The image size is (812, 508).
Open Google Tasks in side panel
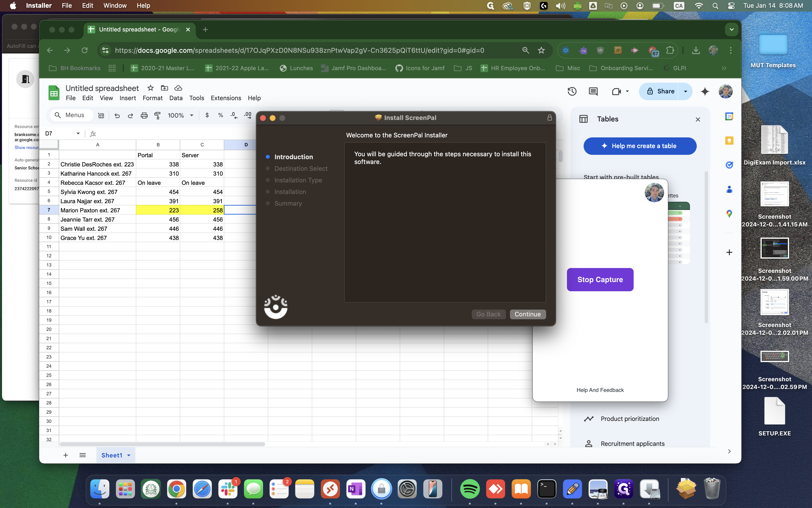(729, 165)
